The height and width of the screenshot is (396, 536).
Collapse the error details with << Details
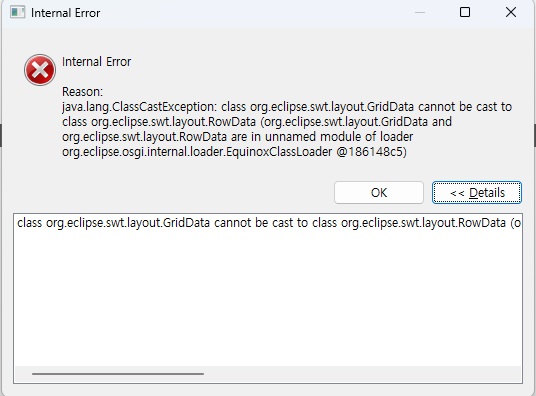coord(477,193)
